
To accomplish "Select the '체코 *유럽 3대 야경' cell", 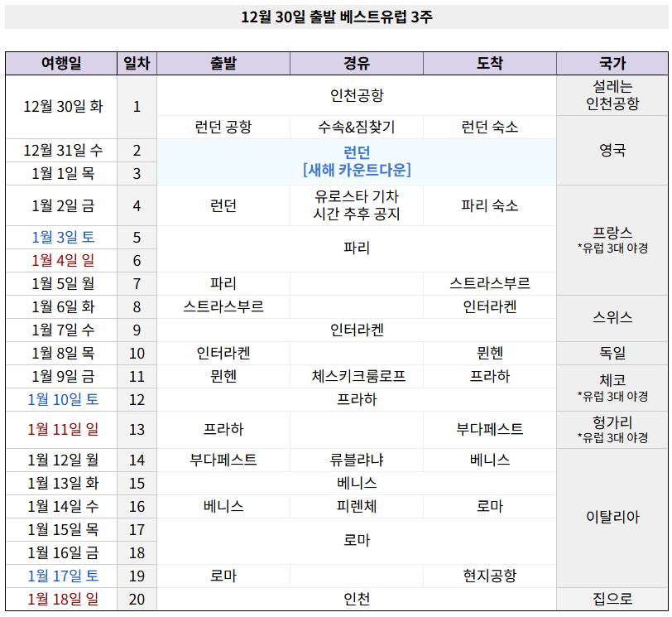I will coord(612,388).
